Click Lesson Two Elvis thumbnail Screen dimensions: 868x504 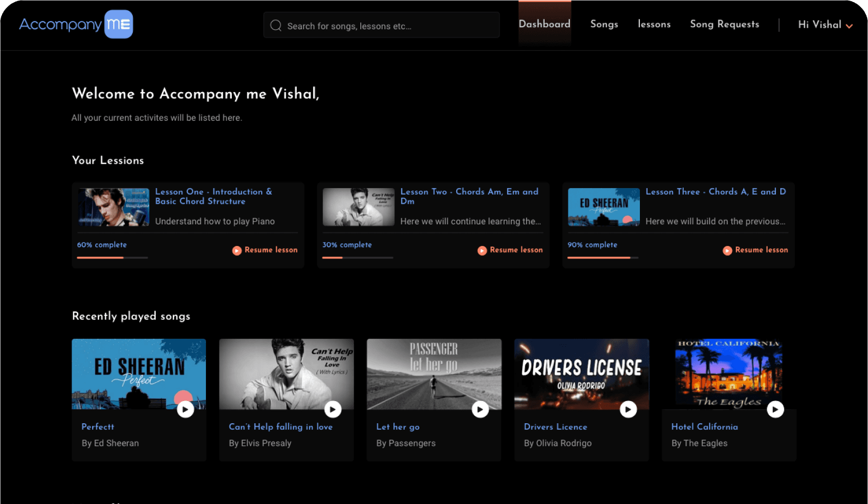(359, 207)
